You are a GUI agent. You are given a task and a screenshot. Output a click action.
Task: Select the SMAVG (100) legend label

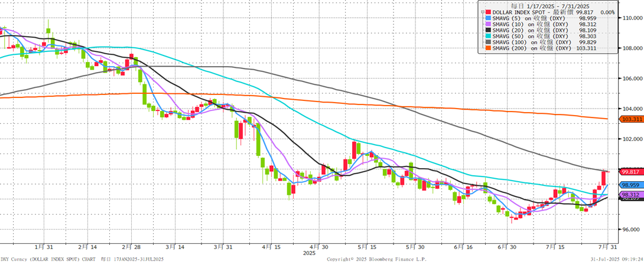(x=532, y=42)
